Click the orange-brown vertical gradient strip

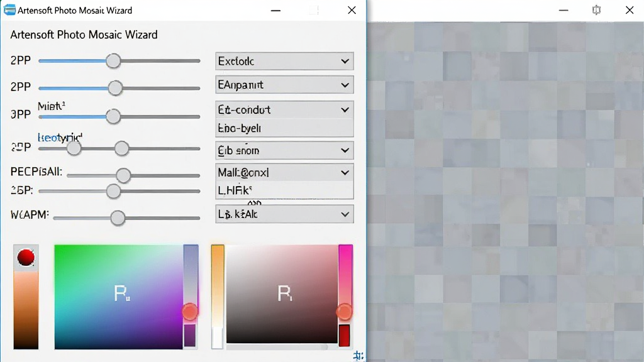click(26, 310)
